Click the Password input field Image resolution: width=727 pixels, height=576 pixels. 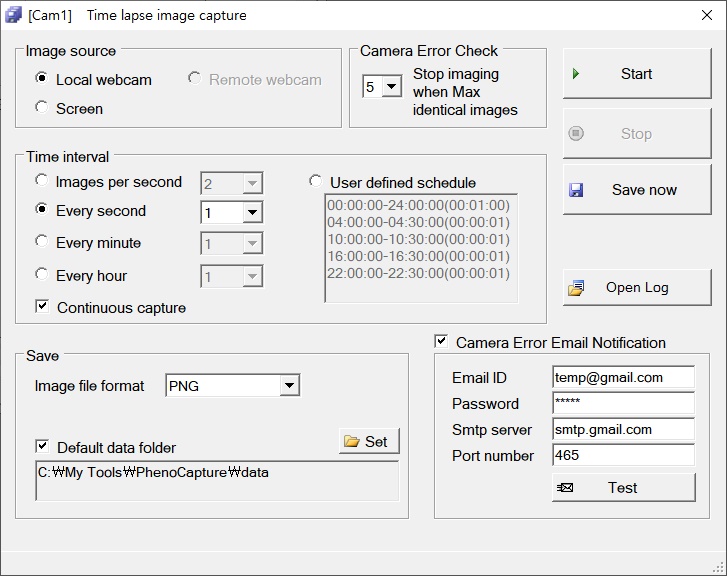pos(622,404)
